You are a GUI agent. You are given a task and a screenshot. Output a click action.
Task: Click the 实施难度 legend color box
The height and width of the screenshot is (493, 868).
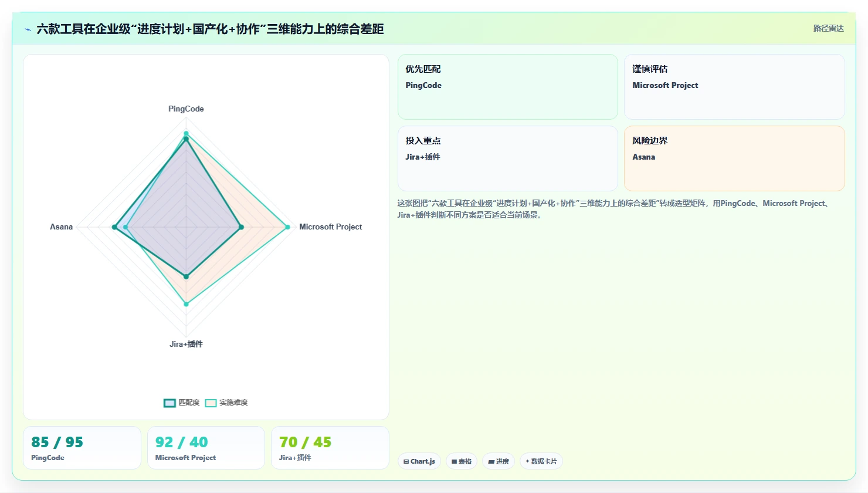pyautogui.click(x=211, y=403)
